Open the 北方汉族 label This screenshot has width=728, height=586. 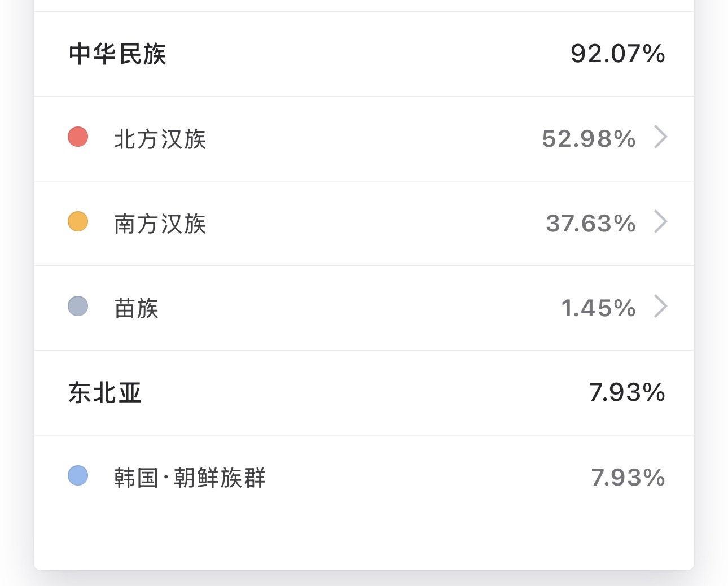pos(160,139)
